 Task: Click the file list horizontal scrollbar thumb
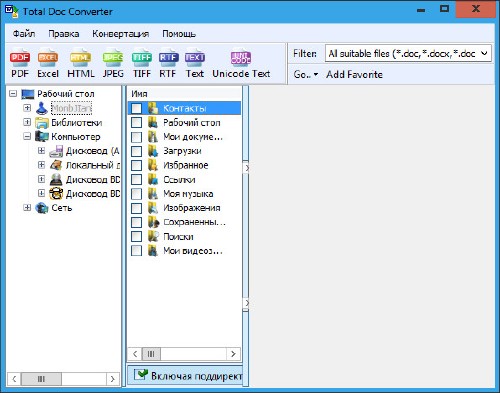coord(151,354)
